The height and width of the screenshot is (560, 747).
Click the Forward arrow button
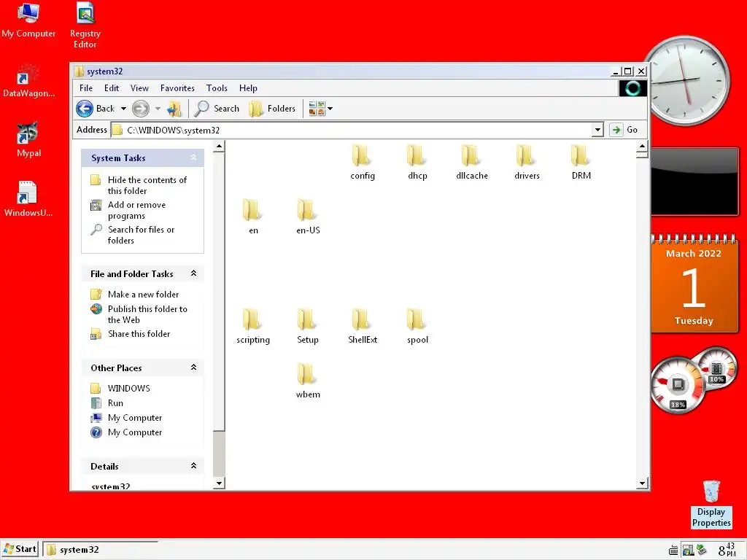(x=141, y=109)
